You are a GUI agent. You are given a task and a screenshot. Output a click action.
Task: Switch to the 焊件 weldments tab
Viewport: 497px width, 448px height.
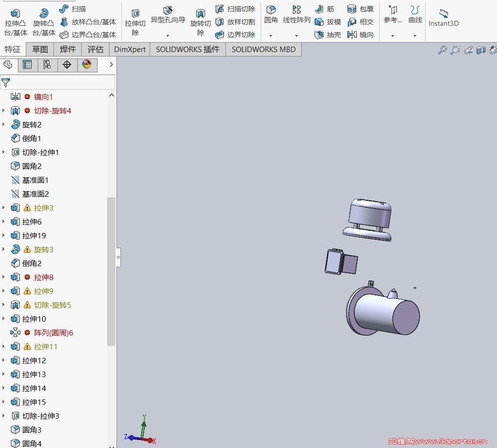(67, 49)
